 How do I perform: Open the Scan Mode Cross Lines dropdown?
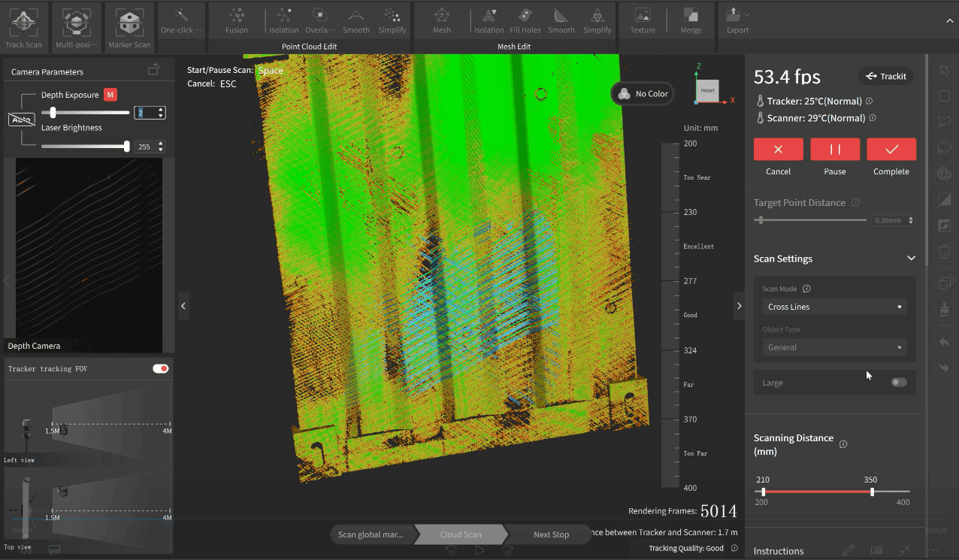tap(834, 307)
